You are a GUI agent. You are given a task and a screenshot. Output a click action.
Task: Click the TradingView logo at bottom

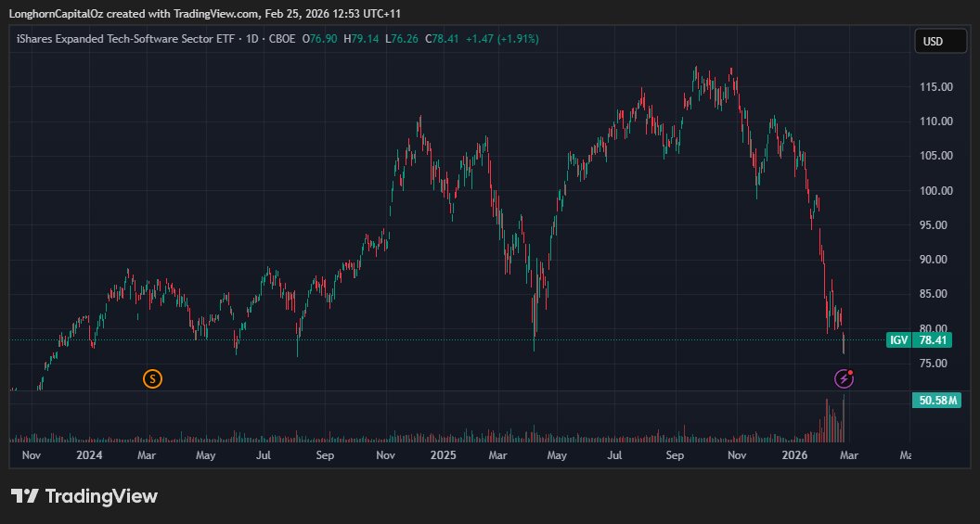(84, 496)
